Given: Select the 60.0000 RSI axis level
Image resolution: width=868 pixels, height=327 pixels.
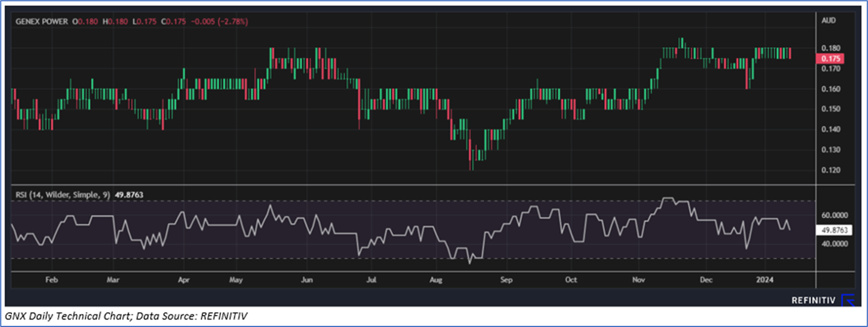Looking at the screenshot, I should point(835,215).
